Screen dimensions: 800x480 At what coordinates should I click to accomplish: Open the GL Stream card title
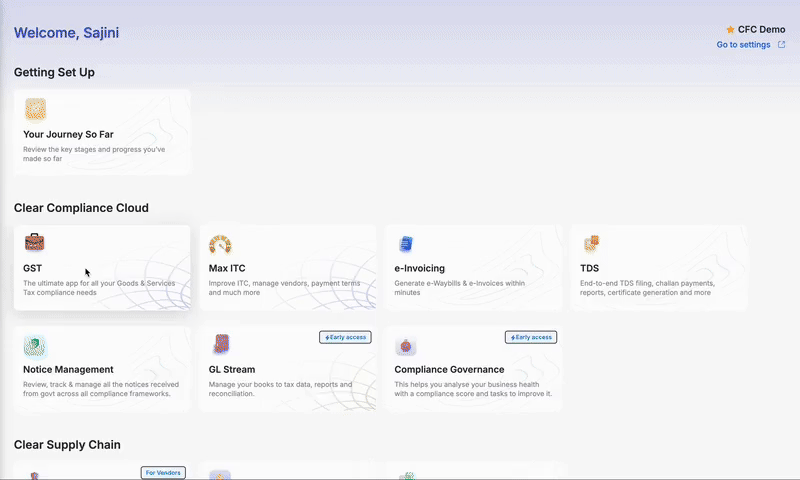point(232,369)
